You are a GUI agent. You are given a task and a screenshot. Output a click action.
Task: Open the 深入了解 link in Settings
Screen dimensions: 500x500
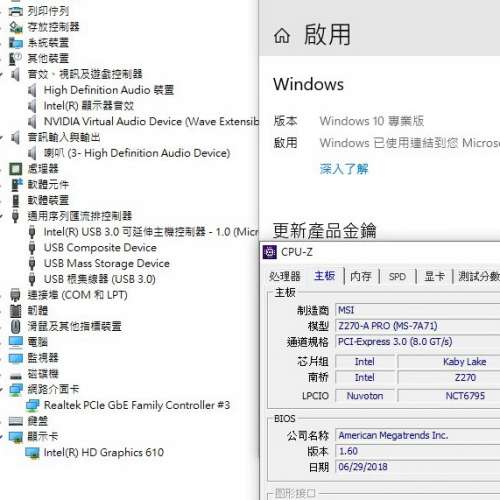[x=344, y=169]
